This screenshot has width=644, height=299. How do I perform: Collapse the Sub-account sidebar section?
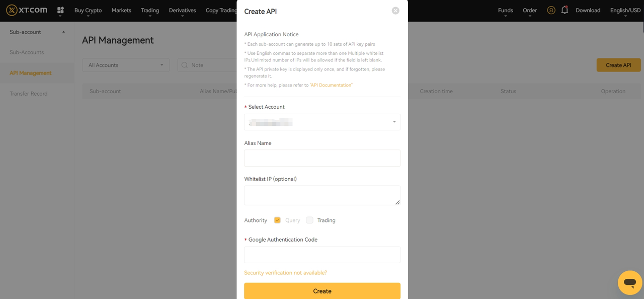(63, 32)
